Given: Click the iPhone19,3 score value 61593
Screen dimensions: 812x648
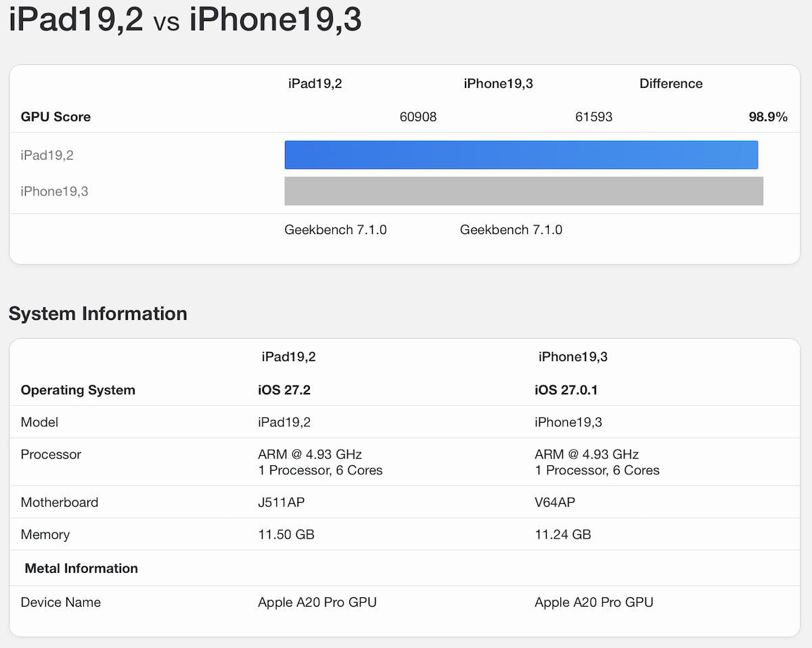Looking at the screenshot, I should pyautogui.click(x=593, y=117).
